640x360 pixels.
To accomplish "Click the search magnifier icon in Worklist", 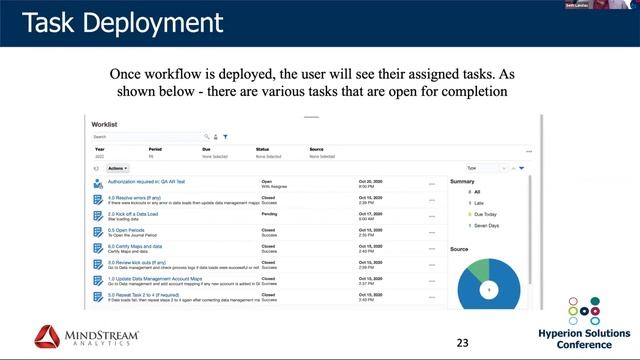I will pyautogui.click(x=207, y=137).
